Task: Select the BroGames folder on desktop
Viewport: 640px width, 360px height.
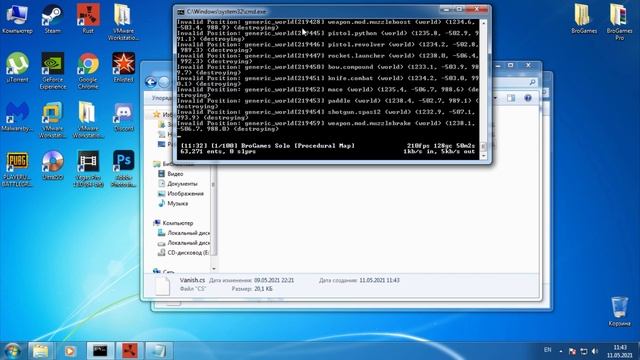Action: pyautogui.click(x=584, y=18)
